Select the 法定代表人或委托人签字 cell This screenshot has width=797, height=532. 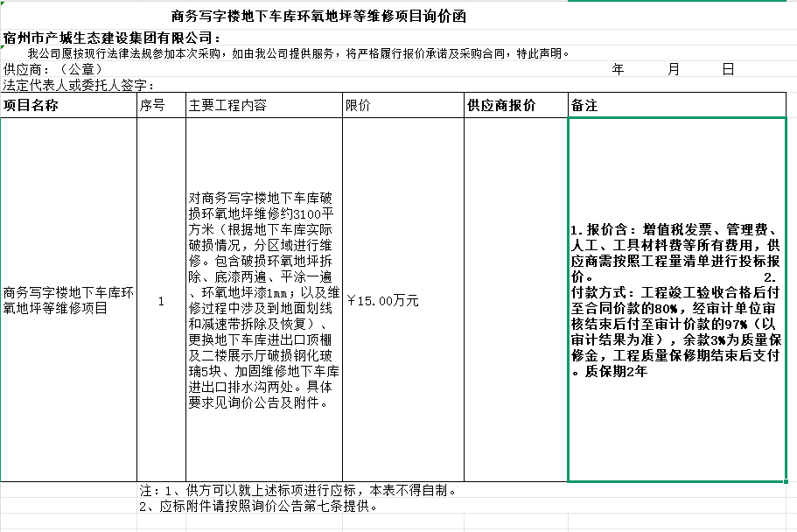click(x=79, y=85)
